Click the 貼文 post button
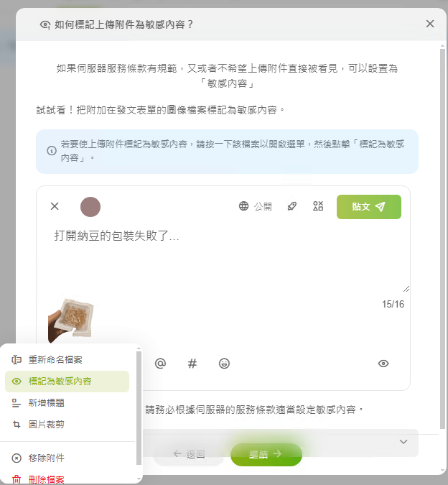Screen dimensions: 448x485 tap(369, 207)
